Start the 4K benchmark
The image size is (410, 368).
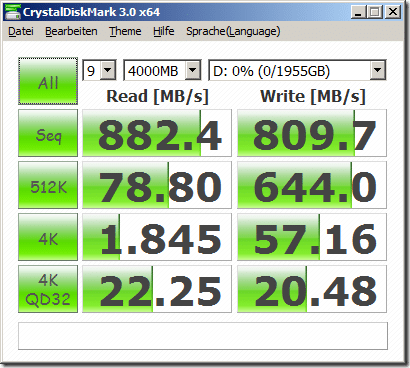point(48,237)
